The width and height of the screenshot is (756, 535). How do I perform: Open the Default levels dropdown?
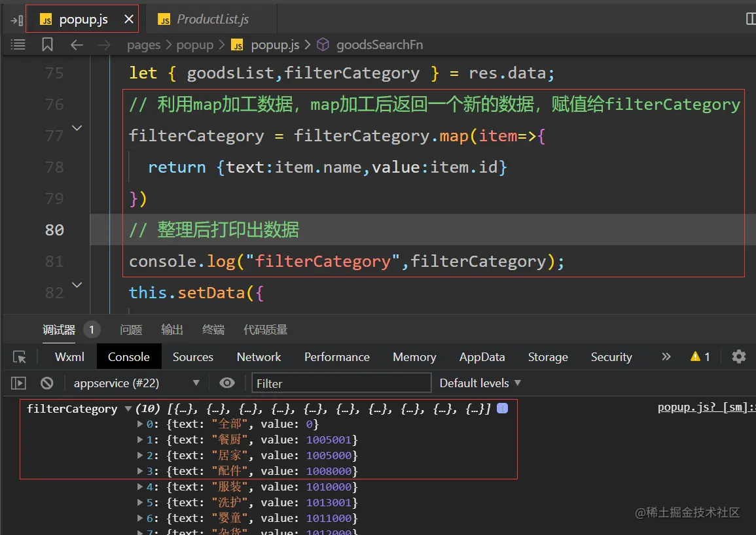click(x=480, y=383)
